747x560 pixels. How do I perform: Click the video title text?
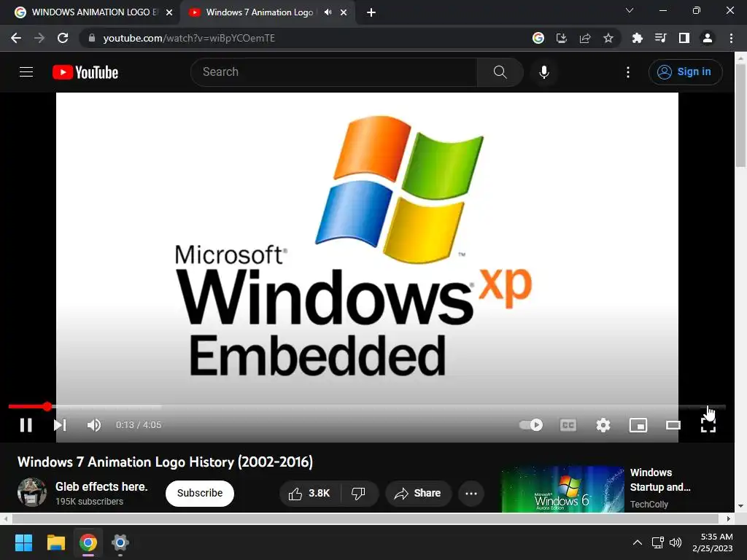click(165, 462)
